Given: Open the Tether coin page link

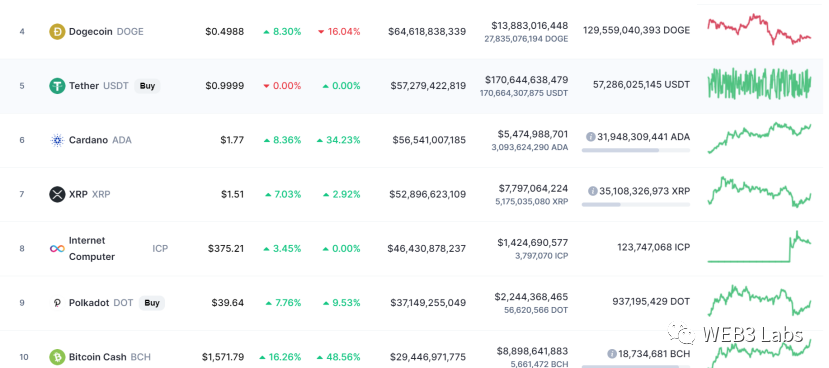Looking at the screenshot, I should click(x=84, y=86).
